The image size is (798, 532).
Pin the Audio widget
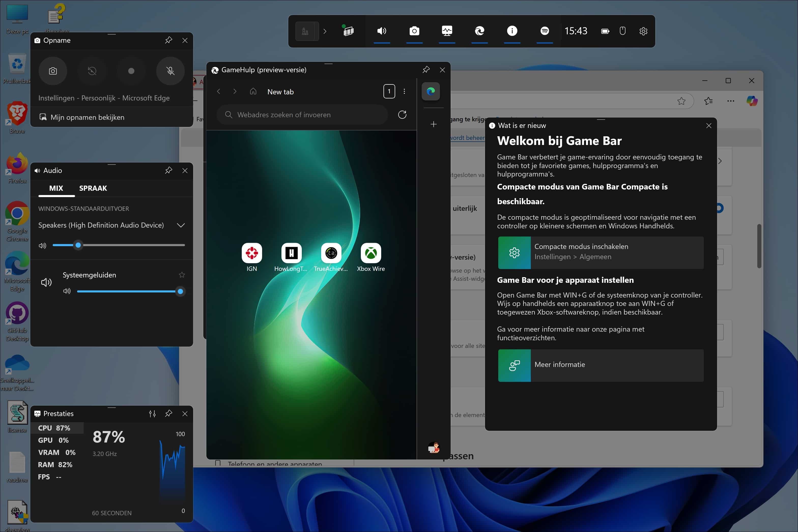click(168, 170)
